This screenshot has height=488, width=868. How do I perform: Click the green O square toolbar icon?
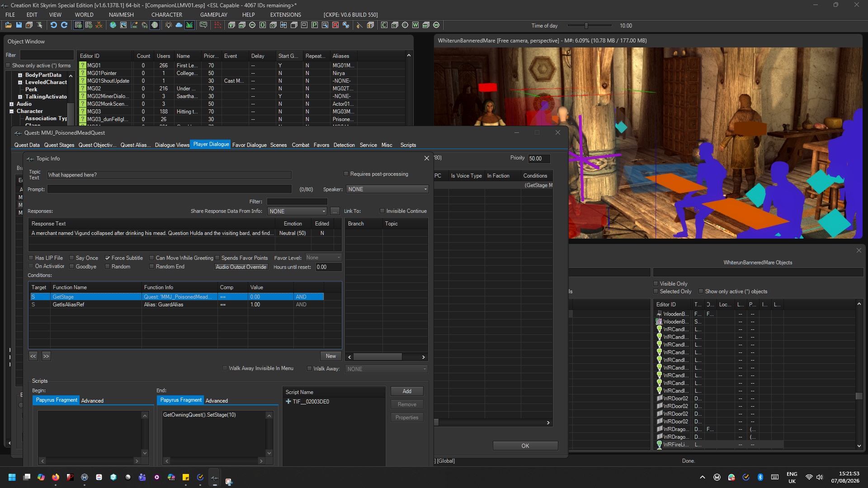click(263, 25)
